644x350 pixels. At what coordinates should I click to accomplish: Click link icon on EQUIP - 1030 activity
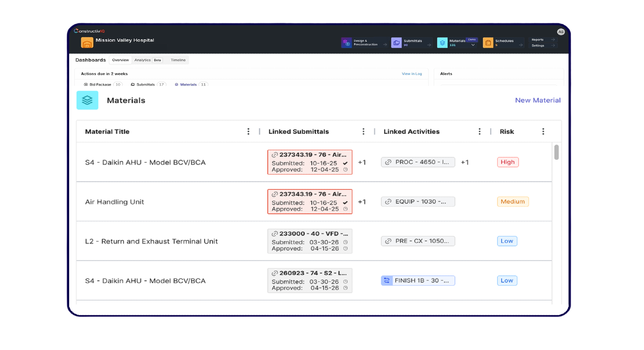[388, 202]
